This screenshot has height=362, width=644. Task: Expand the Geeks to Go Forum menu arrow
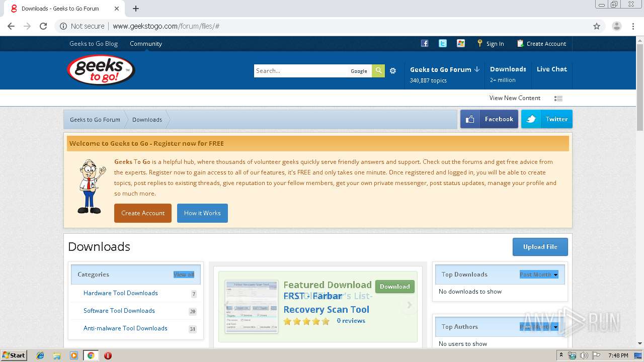tap(477, 69)
